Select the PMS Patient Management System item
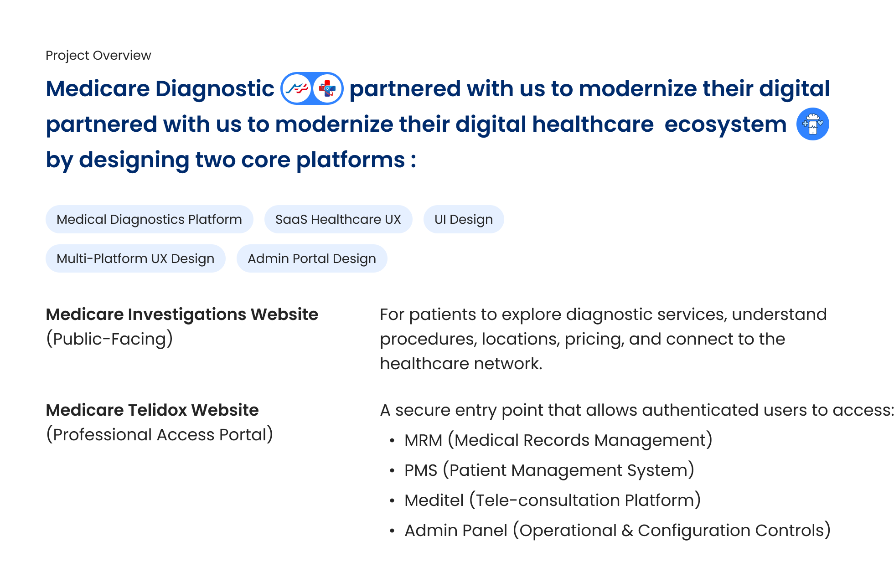 [549, 470]
